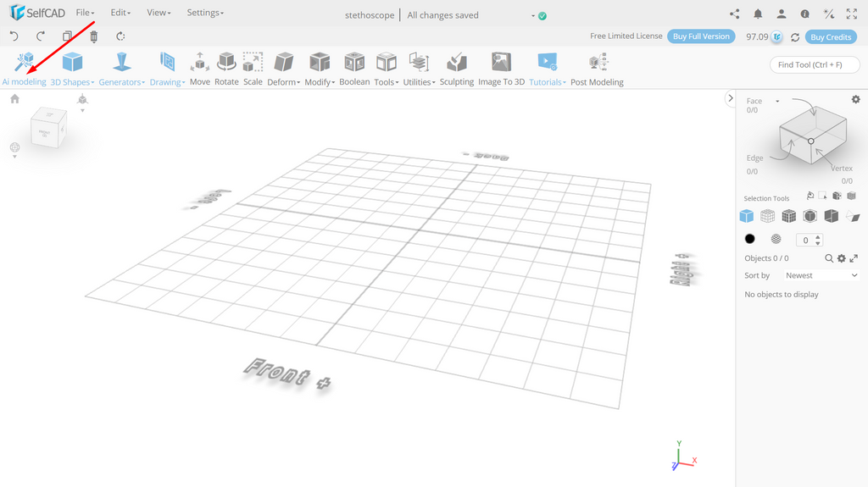The height and width of the screenshot is (487, 868).
Task: Toggle the cutaway cube selection mode
Action: coord(831,216)
